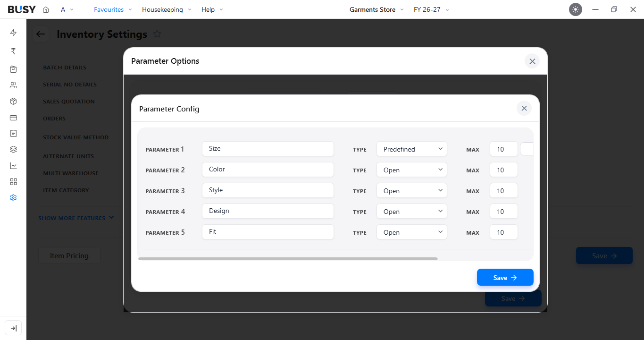
Task: Click the back arrow beside Inventory Settings
Action: click(x=41, y=34)
